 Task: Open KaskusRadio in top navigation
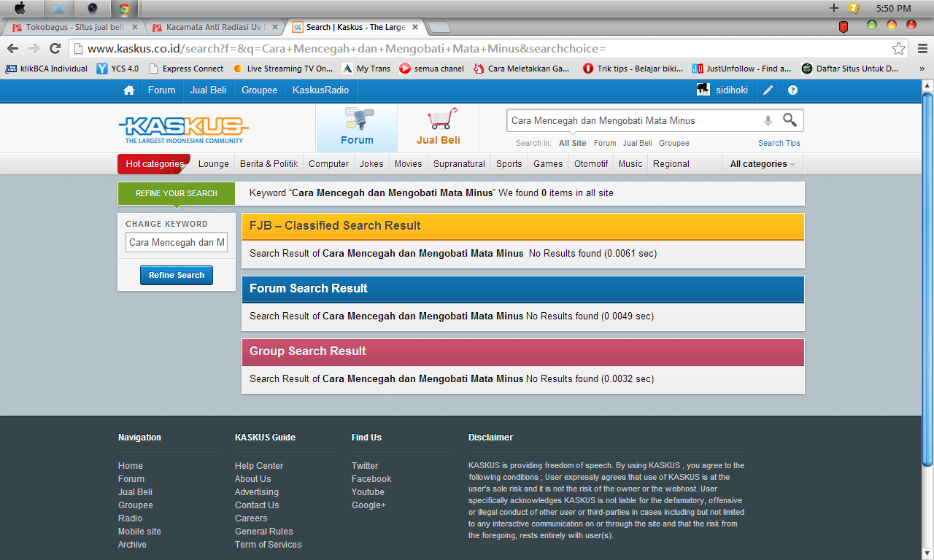tap(320, 90)
